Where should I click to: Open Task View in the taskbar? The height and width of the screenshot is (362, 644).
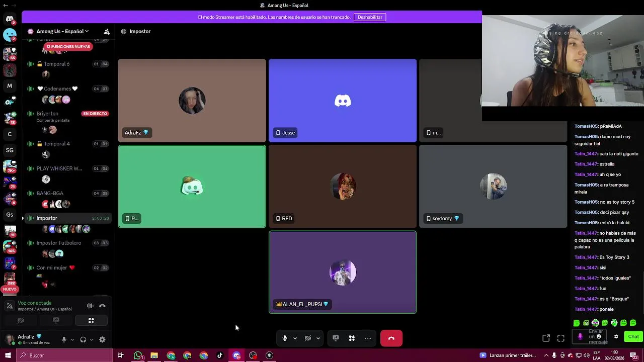point(121,355)
